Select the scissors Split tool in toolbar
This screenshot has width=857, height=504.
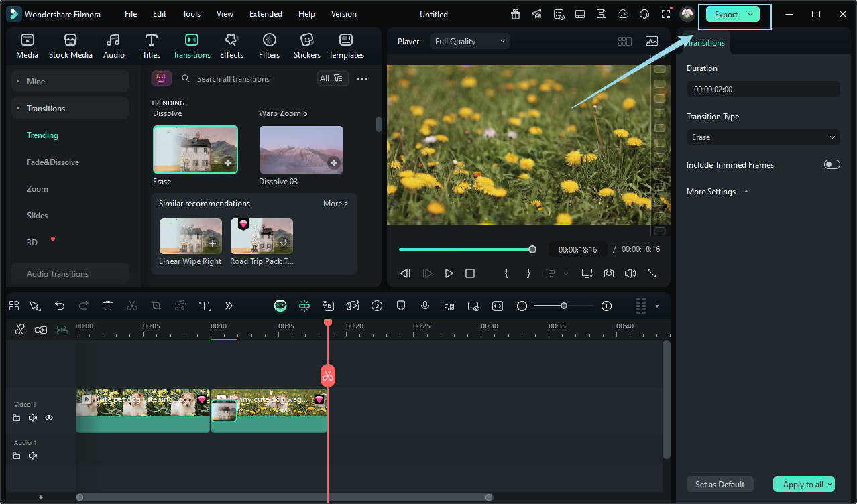[x=132, y=306]
